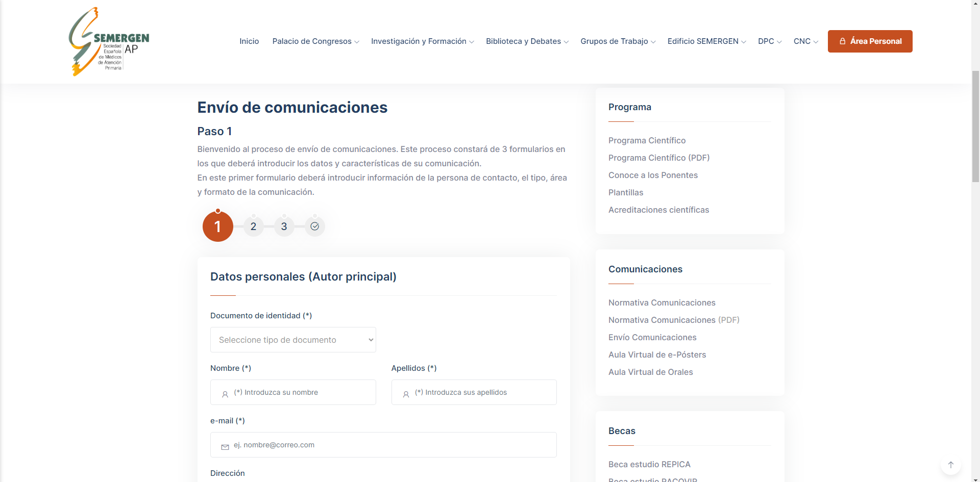The image size is (980, 482).
Task: Expand the Grupos de Trabajo menu
Action: (618, 41)
